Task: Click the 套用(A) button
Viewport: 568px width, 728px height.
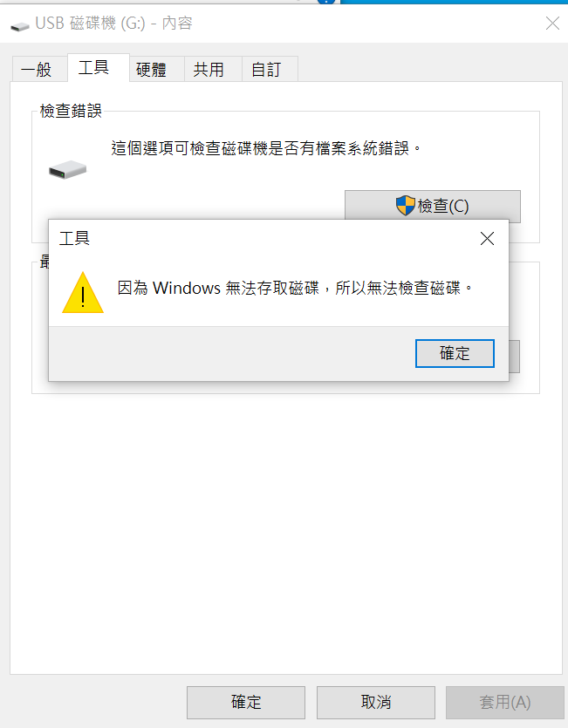Action: tap(505, 702)
